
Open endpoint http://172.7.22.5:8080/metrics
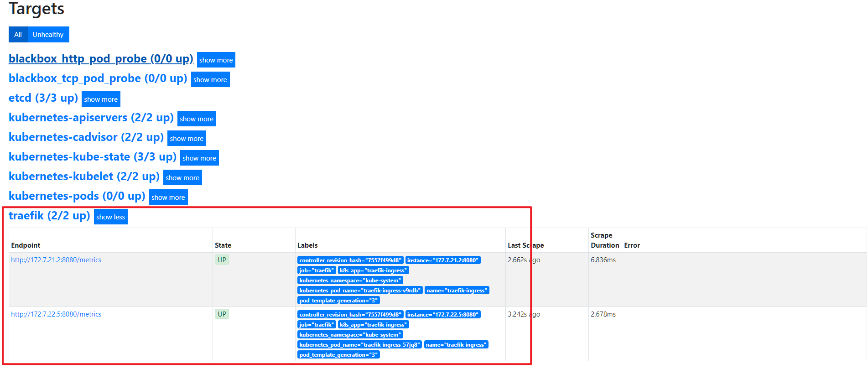pyautogui.click(x=56, y=314)
